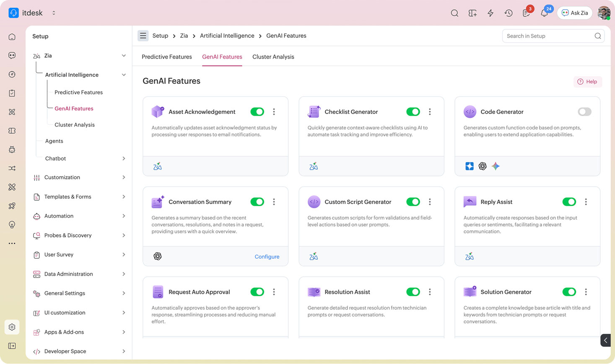This screenshot has height=364, width=615.
Task: Open the notifications bell with badge 24
Action: [544, 13]
